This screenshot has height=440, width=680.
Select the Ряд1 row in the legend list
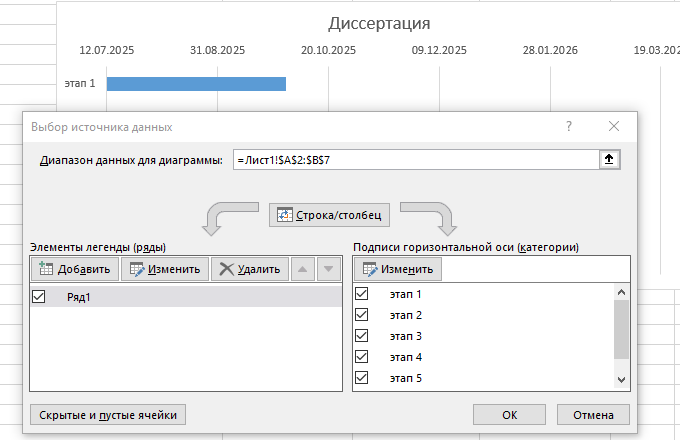pos(186,297)
